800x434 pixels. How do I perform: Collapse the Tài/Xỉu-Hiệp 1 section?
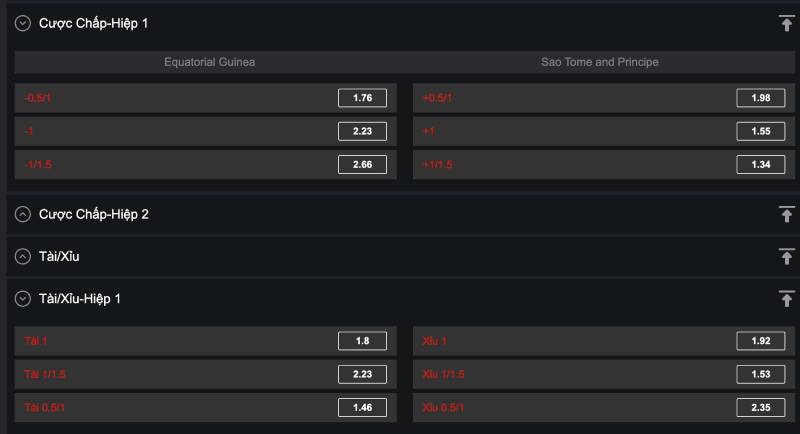23,299
